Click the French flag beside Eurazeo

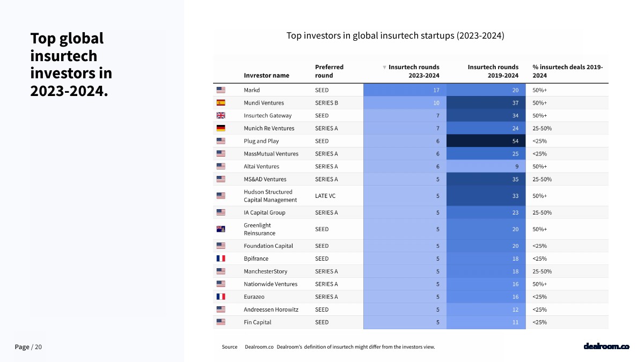pyautogui.click(x=221, y=297)
